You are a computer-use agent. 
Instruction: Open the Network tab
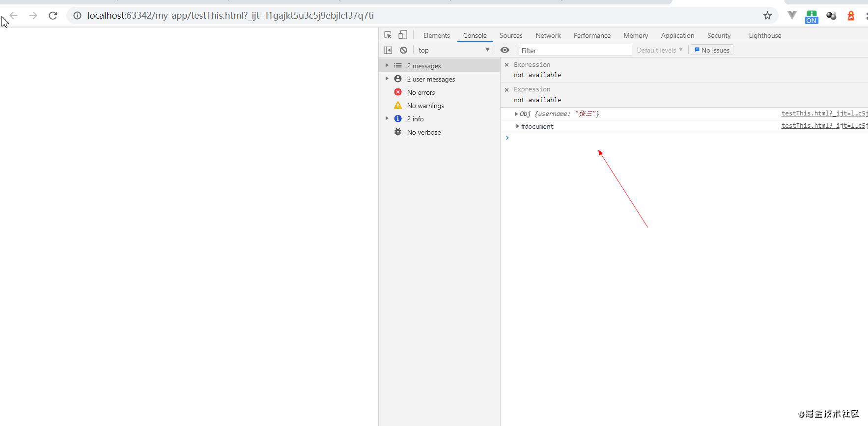(x=548, y=35)
